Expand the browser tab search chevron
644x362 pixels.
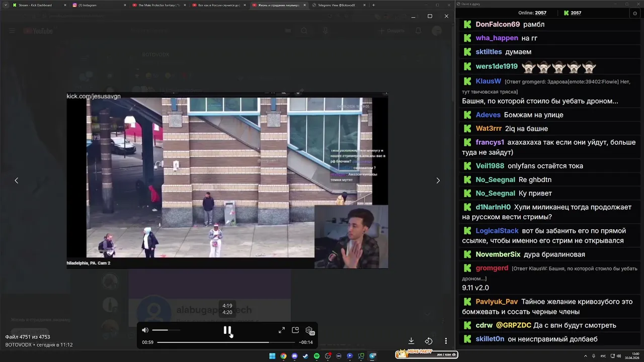point(6,5)
